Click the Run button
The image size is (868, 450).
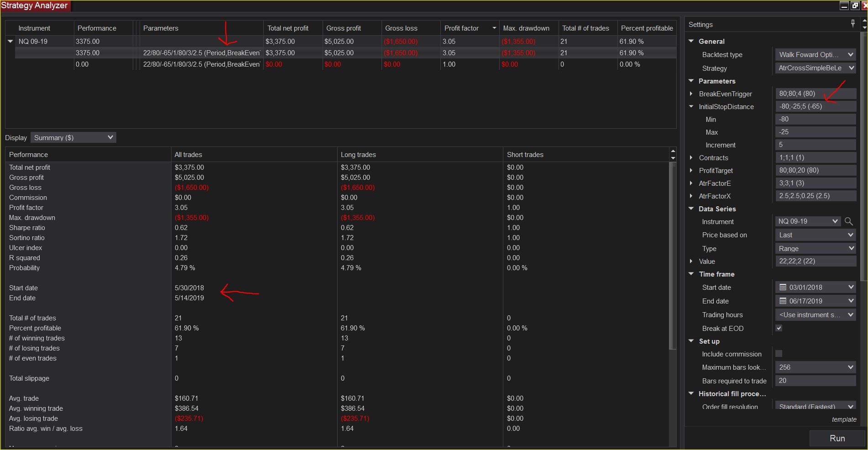click(x=837, y=438)
